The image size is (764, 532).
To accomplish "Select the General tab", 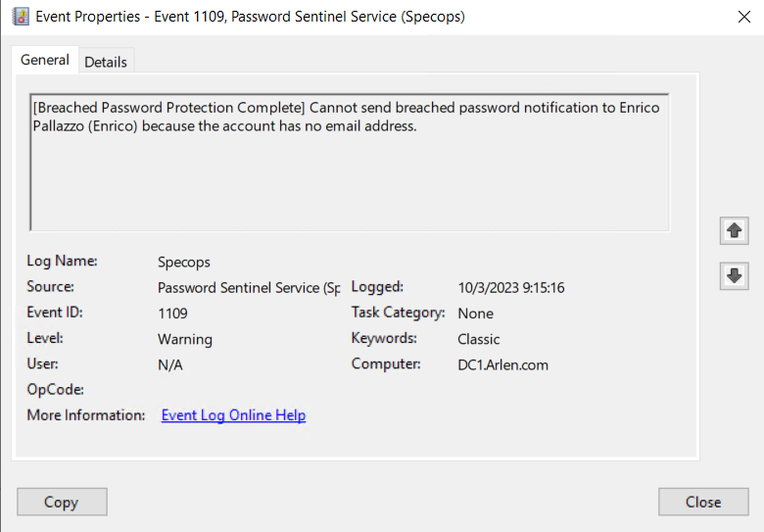I will 45,60.
